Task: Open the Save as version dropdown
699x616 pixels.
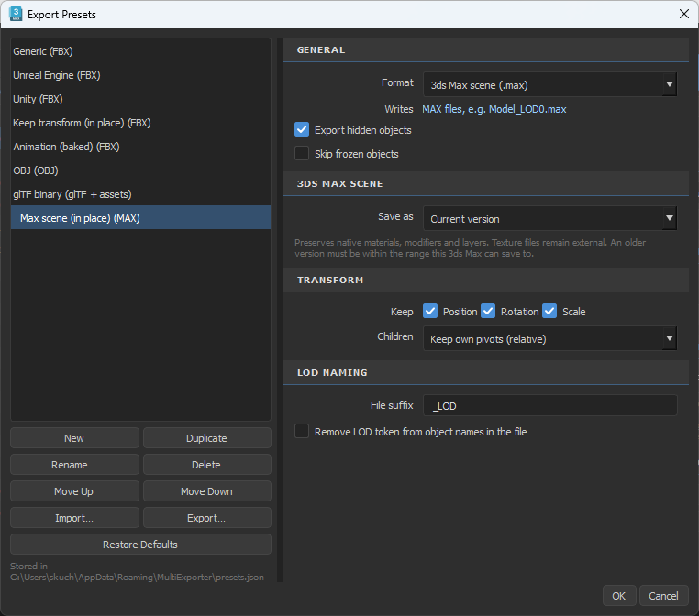Action: [x=549, y=218]
